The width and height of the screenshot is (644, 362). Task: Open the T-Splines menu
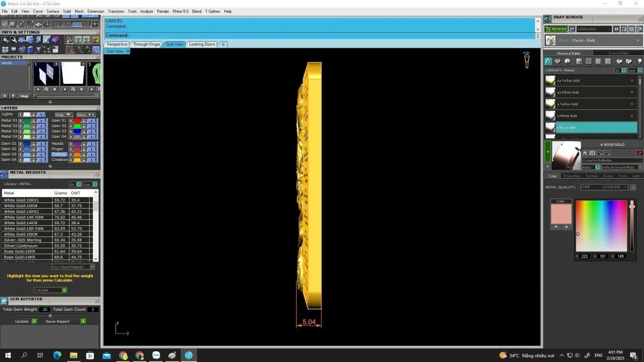click(x=213, y=11)
